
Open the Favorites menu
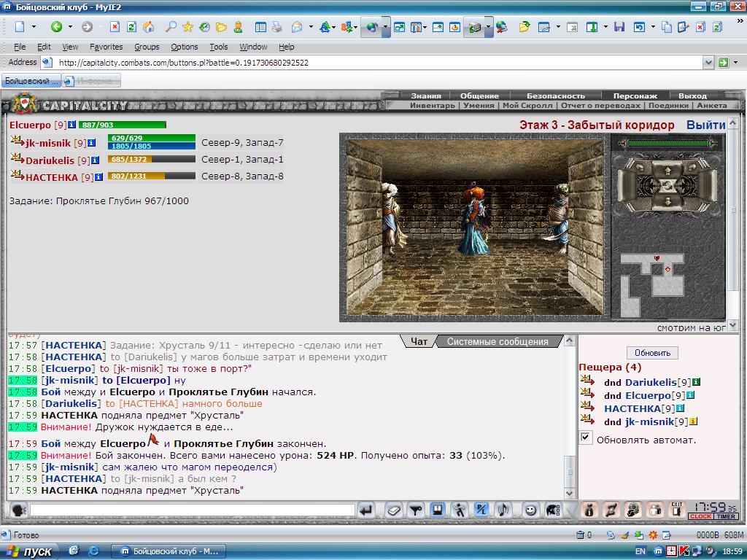pyautogui.click(x=107, y=47)
